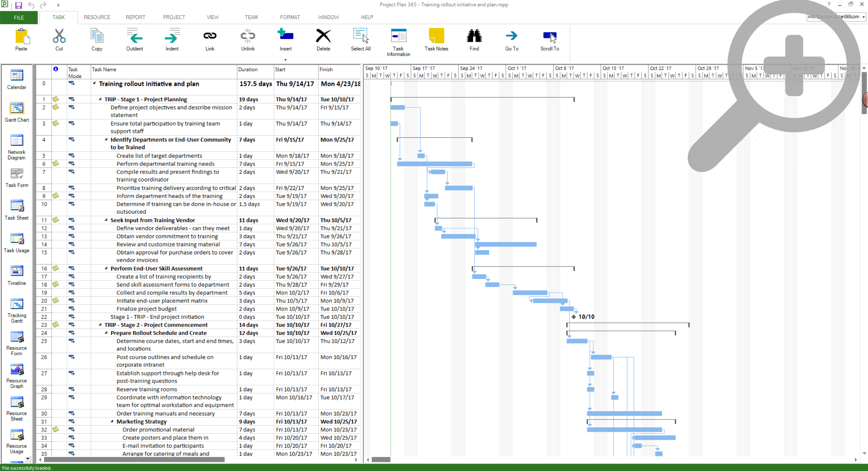Unlink tasks using broken chain icon
Image resolution: width=868 pixels, height=471 pixels.
pyautogui.click(x=248, y=36)
